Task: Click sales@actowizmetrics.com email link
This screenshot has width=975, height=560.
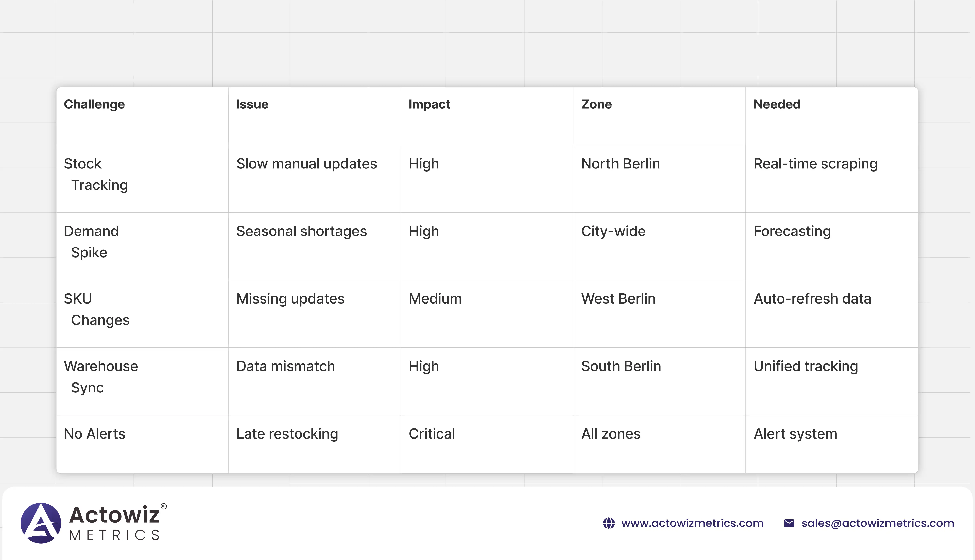Action: [x=878, y=523]
